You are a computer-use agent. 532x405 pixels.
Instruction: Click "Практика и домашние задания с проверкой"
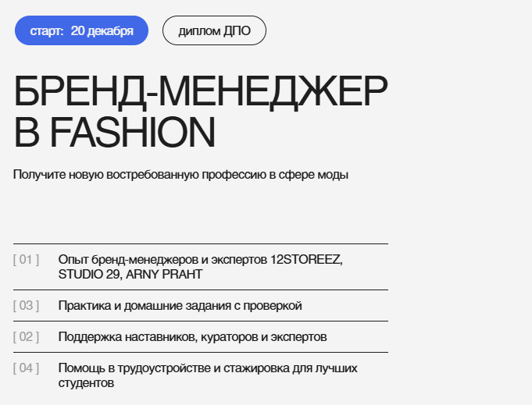pyautogui.click(x=180, y=305)
